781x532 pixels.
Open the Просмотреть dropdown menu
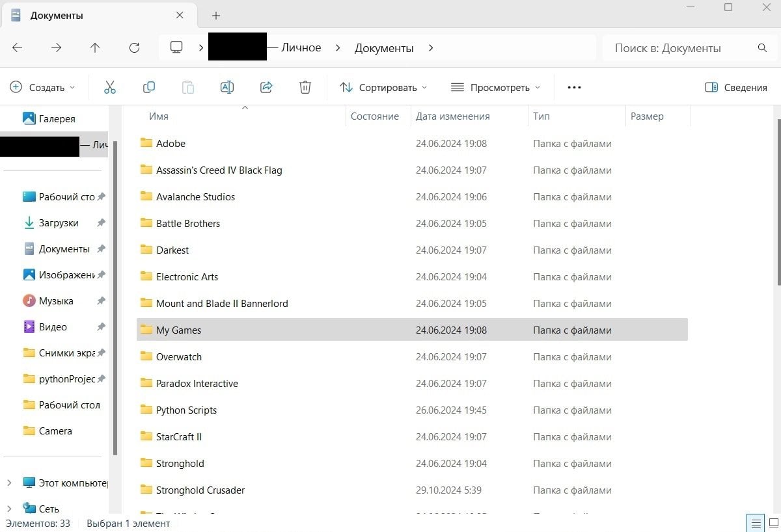click(x=495, y=87)
